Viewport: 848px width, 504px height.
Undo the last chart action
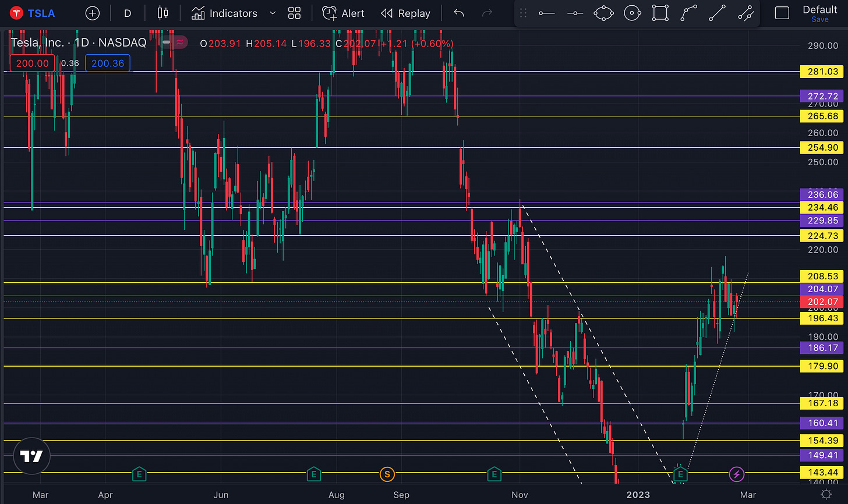click(x=459, y=13)
